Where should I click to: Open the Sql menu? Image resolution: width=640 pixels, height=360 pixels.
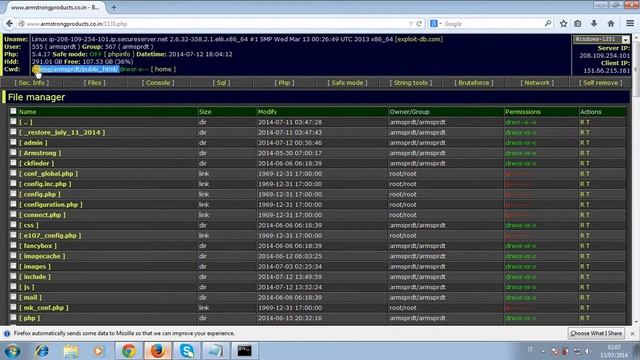221,82
